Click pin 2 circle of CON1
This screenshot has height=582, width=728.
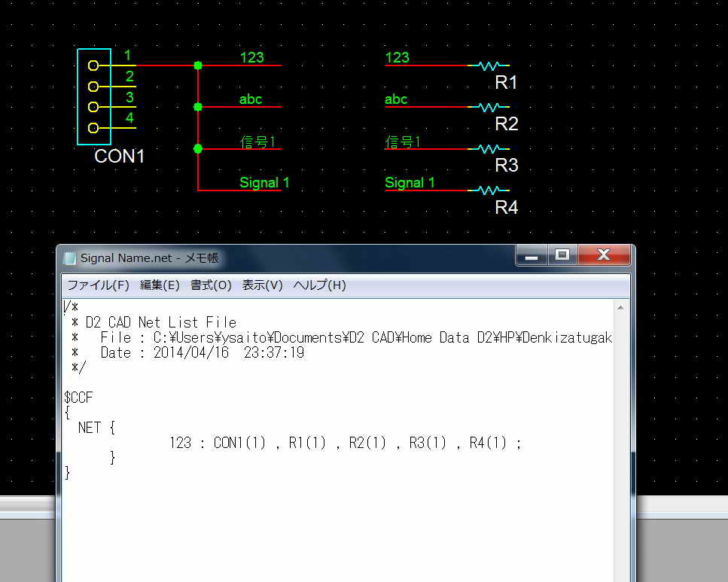(x=93, y=87)
